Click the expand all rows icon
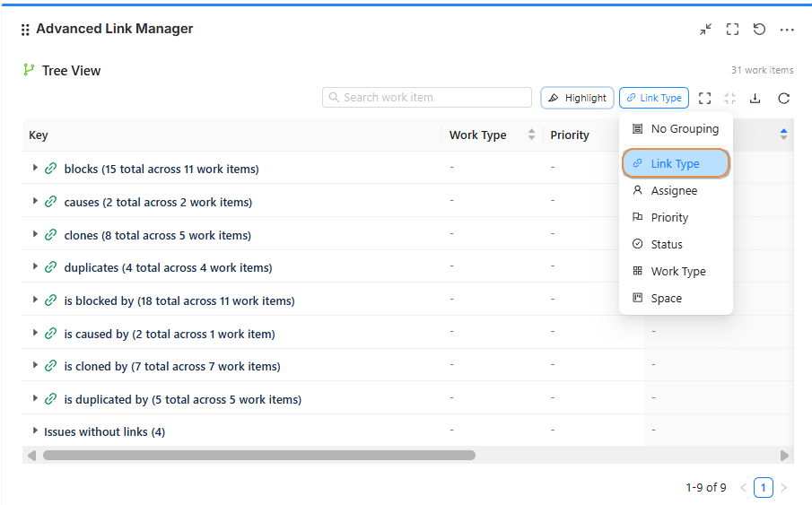 [704, 98]
